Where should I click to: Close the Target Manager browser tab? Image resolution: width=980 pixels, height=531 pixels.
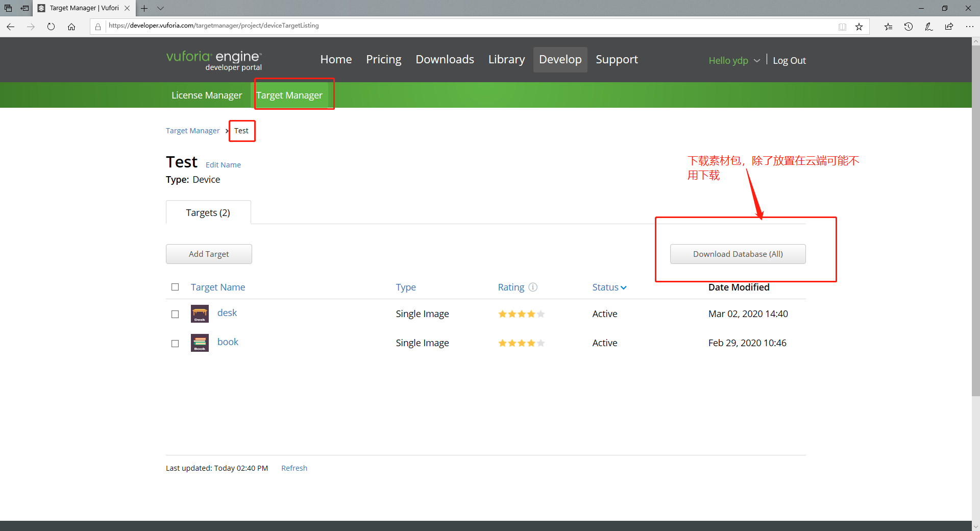tap(127, 8)
